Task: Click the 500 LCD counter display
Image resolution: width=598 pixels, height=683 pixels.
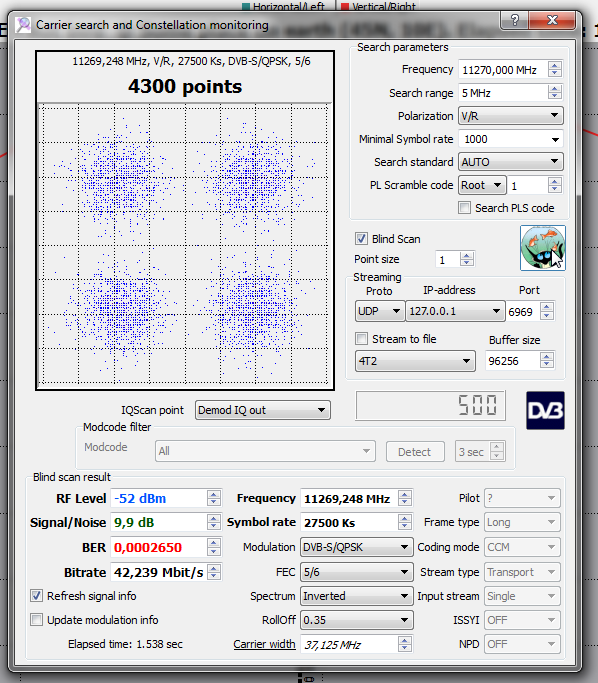Action: click(430, 406)
